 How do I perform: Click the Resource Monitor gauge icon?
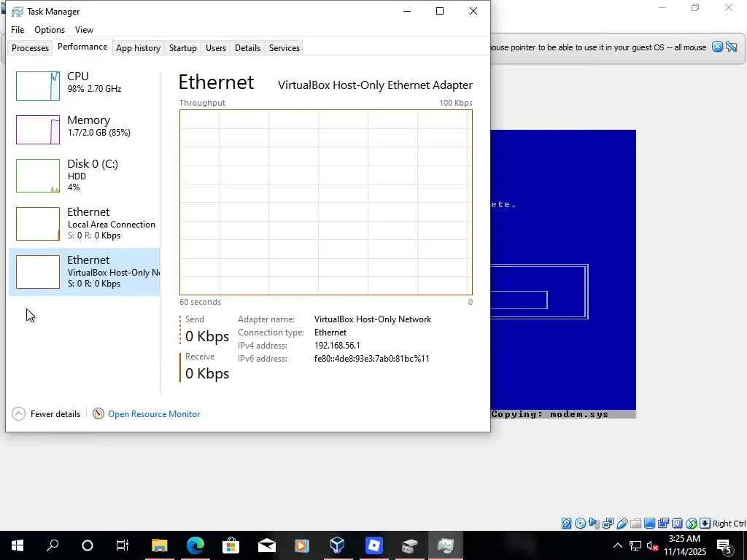(x=98, y=413)
